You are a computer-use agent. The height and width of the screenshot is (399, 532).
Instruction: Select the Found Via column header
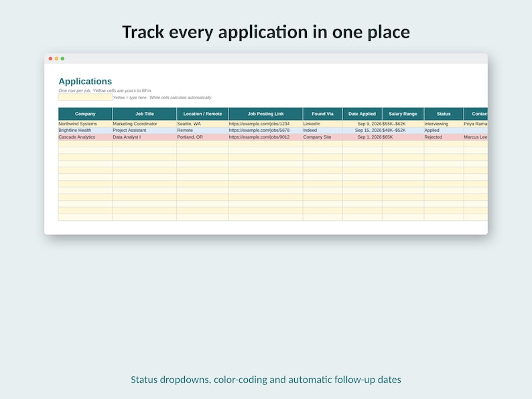click(323, 114)
